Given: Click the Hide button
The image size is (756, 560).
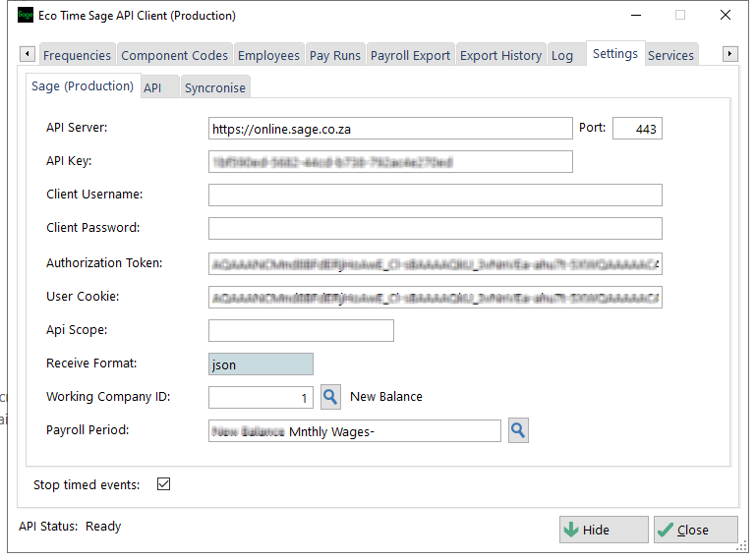Looking at the screenshot, I should (604, 530).
